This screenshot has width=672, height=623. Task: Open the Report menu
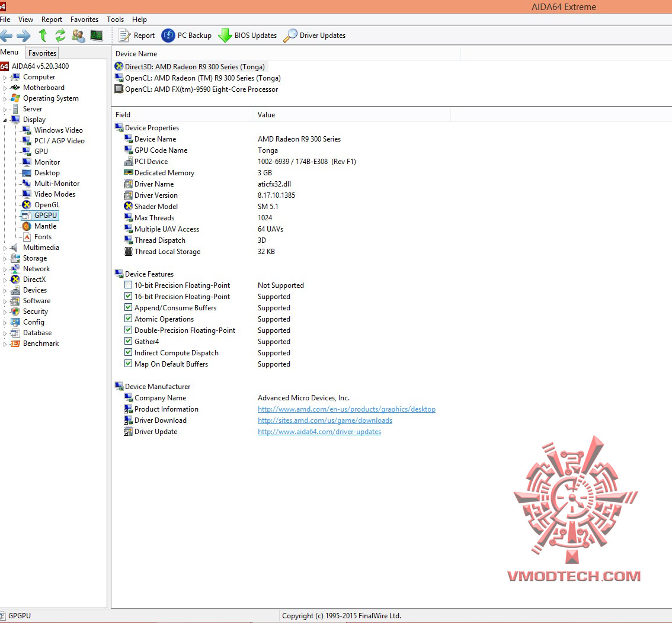(x=52, y=20)
